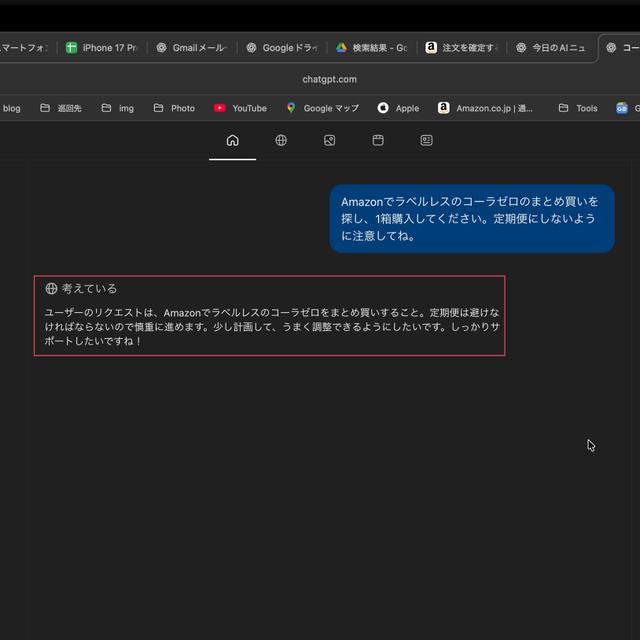Switch to the iPhone 17 Pro tab

coord(102,47)
